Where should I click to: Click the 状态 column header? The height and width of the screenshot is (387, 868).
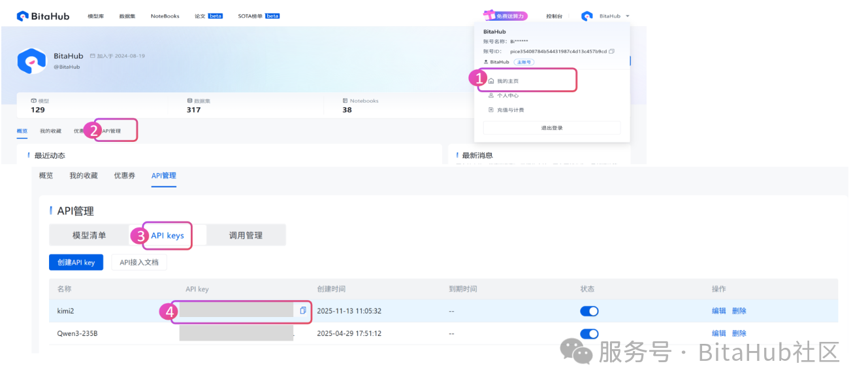(587, 289)
